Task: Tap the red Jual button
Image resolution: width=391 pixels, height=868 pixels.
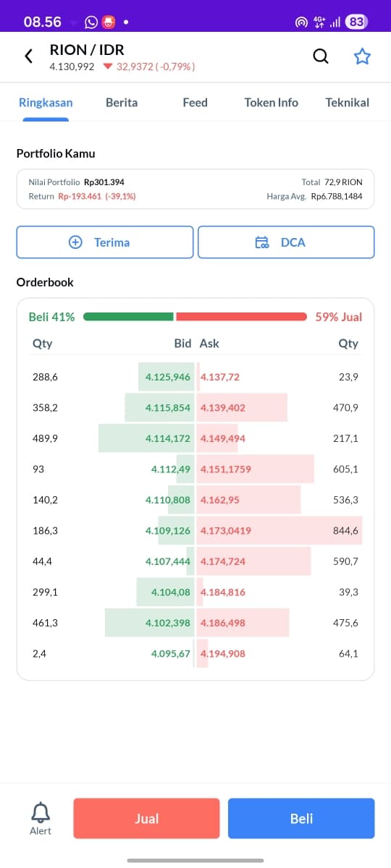Action: (146, 818)
